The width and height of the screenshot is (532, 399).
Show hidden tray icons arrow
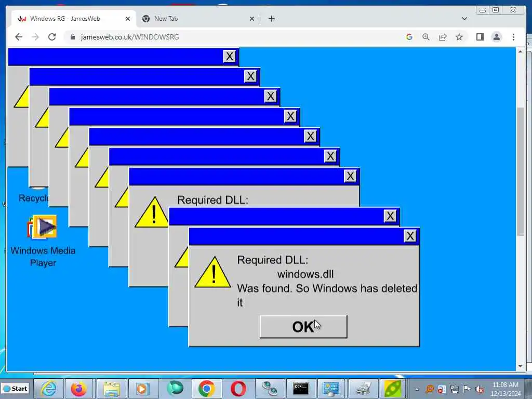tap(417, 389)
